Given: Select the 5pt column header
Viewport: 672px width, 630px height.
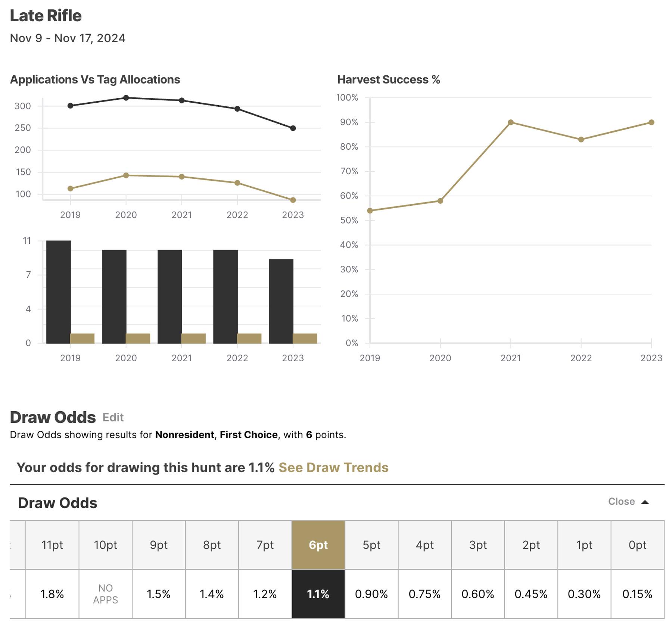Looking at the screenshot, I should 372,545.
